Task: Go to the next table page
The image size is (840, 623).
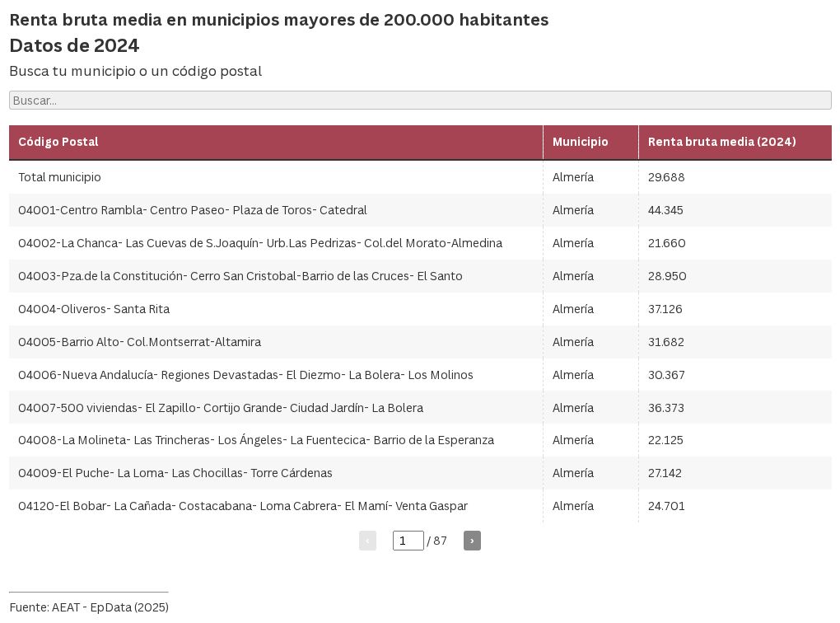Action: tap(472, 541)
